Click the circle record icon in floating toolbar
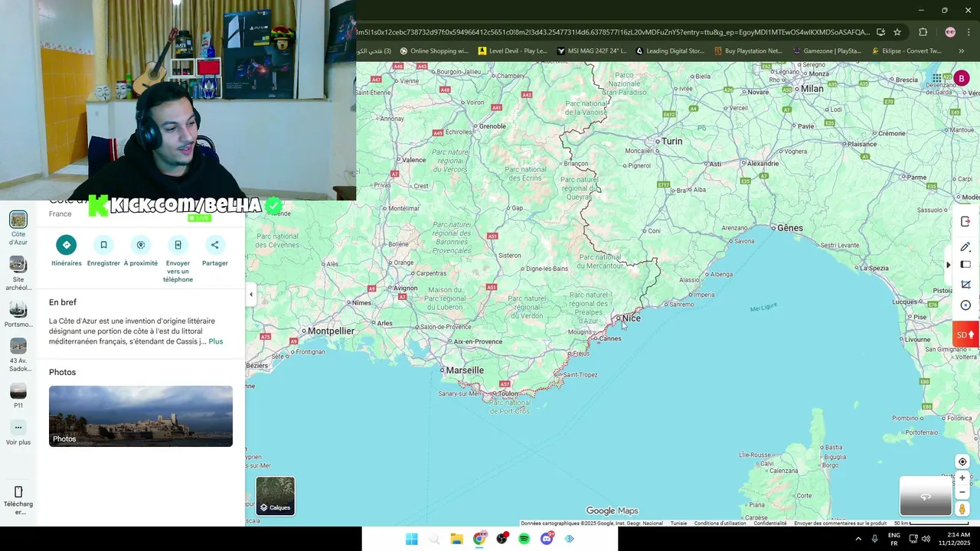 pyautogui.click(x=965, y=305)
